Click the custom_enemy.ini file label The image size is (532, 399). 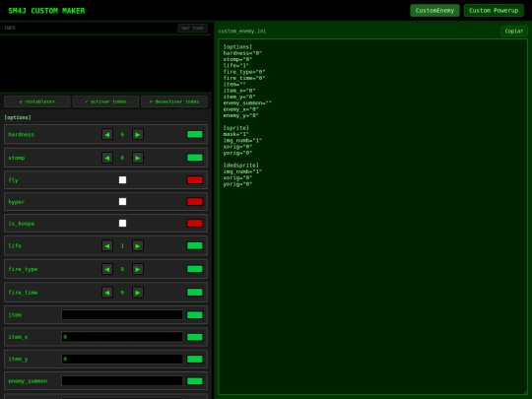coord(242,32)
